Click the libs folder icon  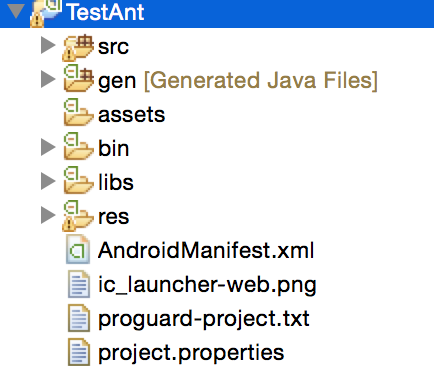pyautogui.click(x=78, y=180)
